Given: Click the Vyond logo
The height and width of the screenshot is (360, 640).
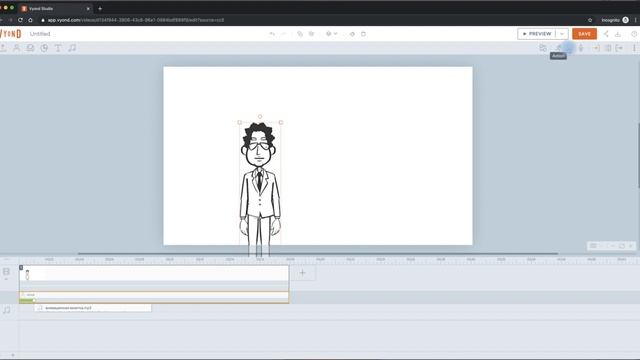Looking at the screenshot, I should (x=11, y=34).
